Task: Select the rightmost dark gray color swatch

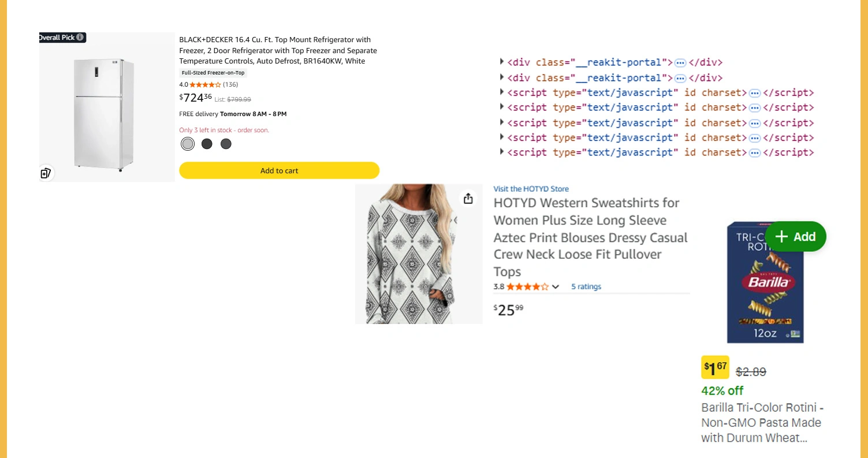Action: (226, 144)
